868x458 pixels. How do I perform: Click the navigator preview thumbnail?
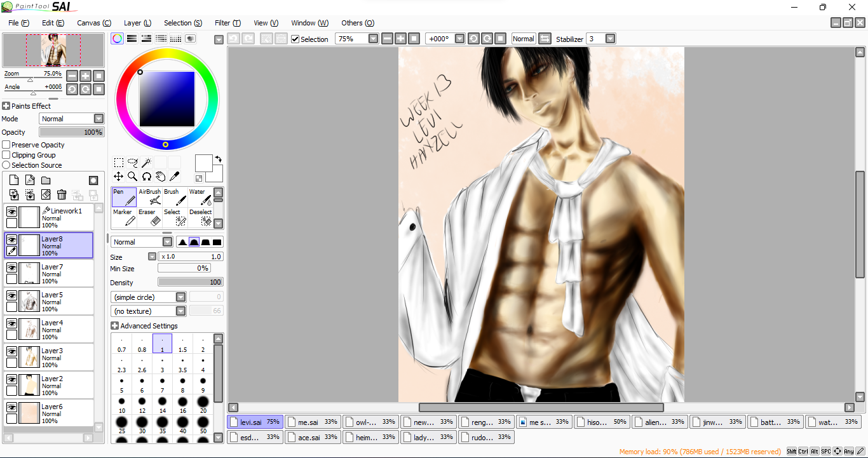pos(53,50)
